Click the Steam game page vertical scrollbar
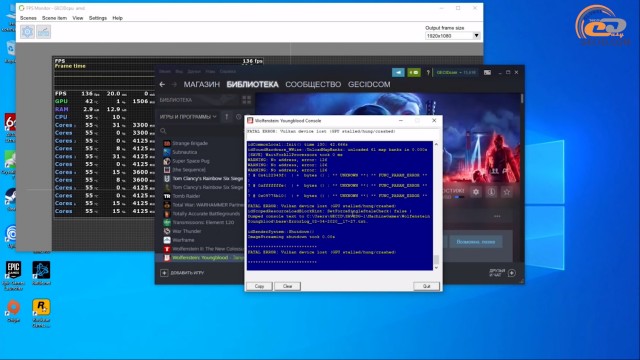The image size is (640, 360). pyautogui.click(x=522, y=99)
